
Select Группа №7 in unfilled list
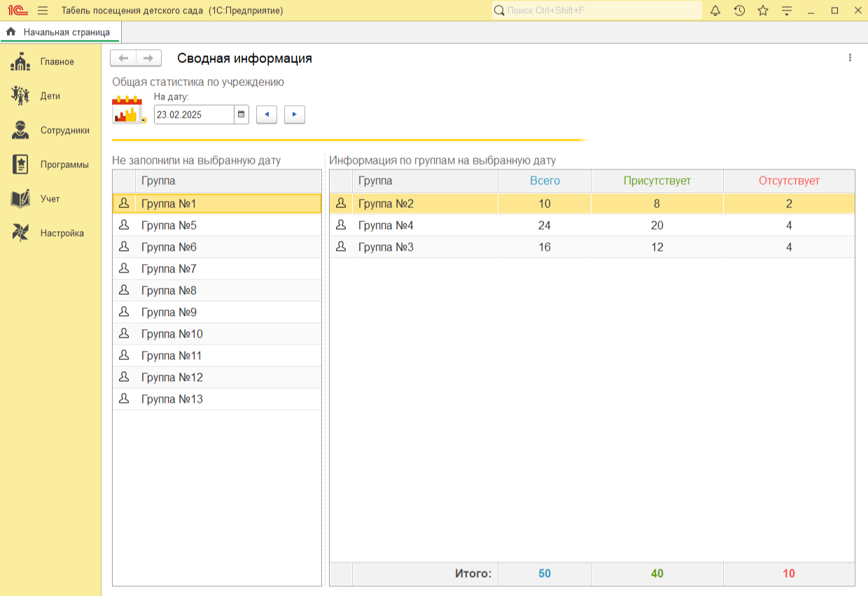tap(169, 269)
